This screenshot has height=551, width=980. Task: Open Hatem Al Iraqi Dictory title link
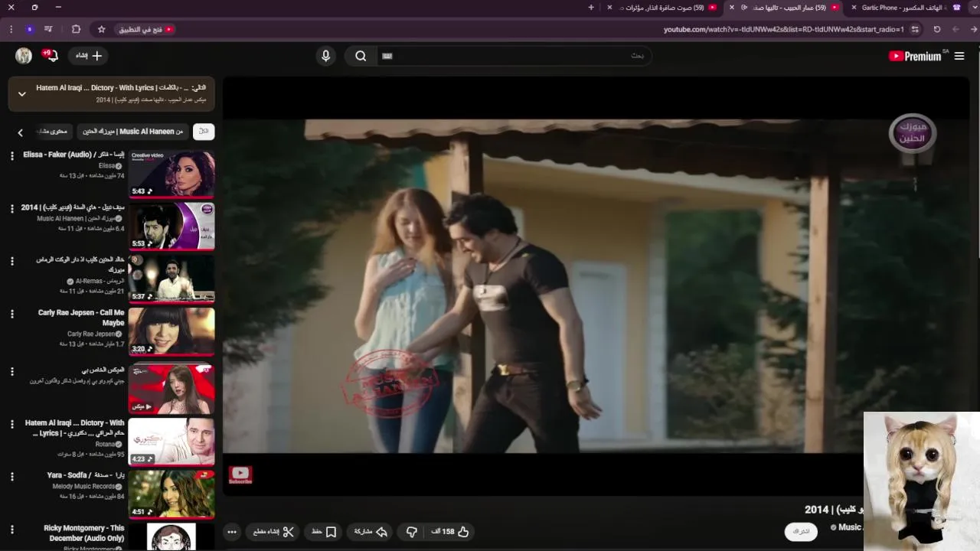pyautogui.click(x=74, y=428)
